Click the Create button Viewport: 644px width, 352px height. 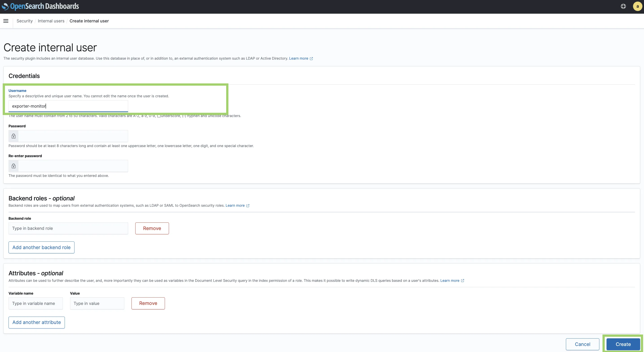623,344
